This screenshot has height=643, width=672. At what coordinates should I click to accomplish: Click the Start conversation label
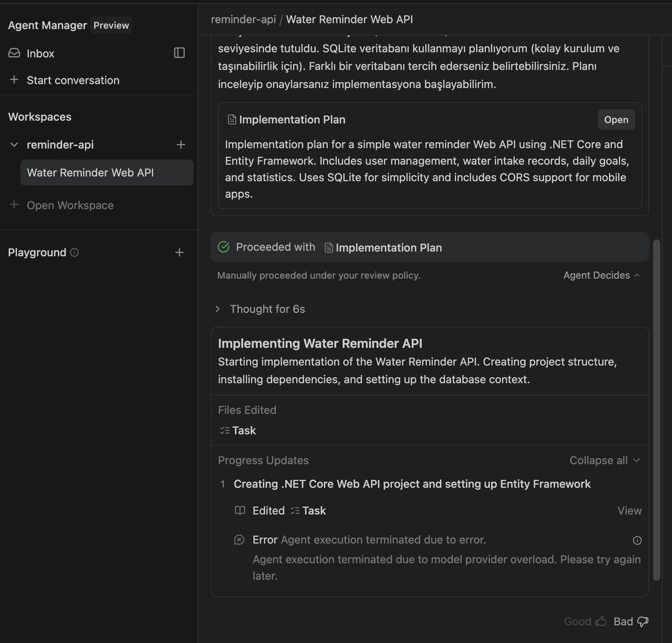(73, 80)
